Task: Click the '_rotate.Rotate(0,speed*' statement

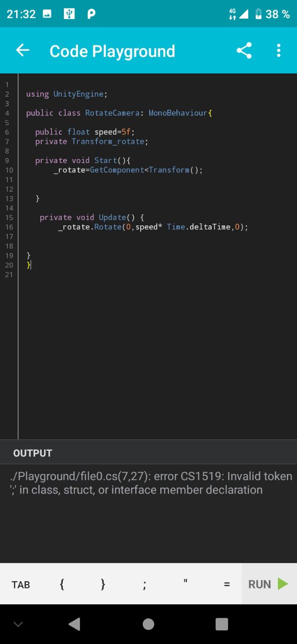Action: (x=153, y=227)
